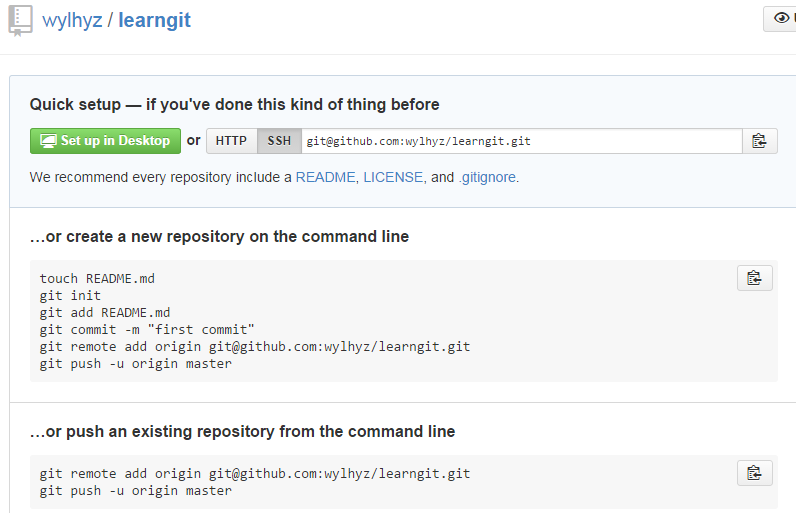Copy the SSH clone URL to clipboard

point(759,141)
